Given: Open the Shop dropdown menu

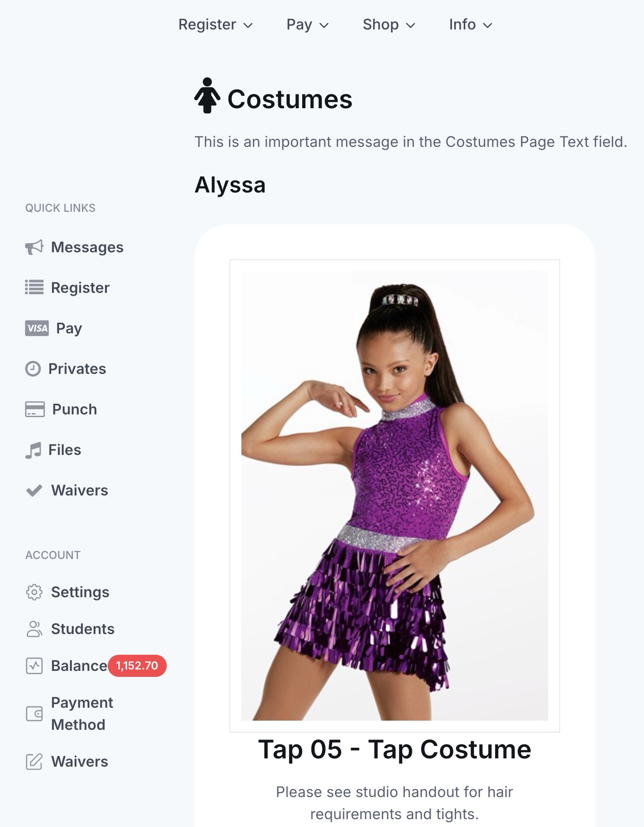Looking at the screenshot, I should point(389,24).
